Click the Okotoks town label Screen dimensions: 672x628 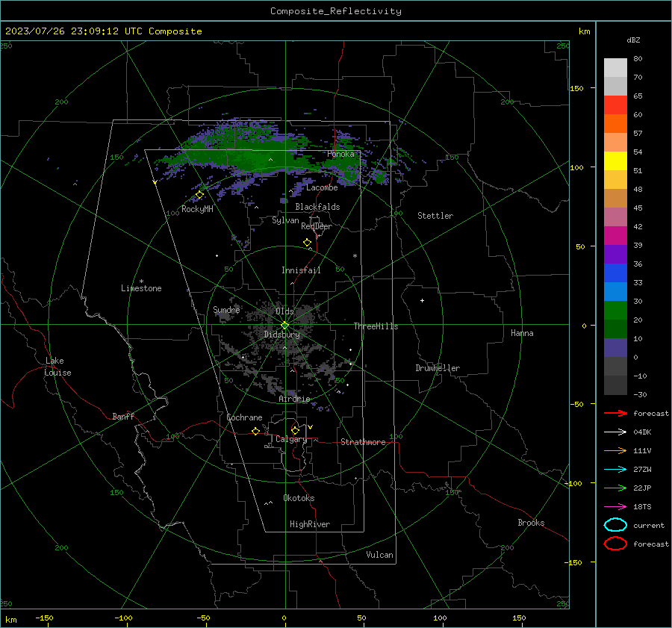tap(299, 498)
